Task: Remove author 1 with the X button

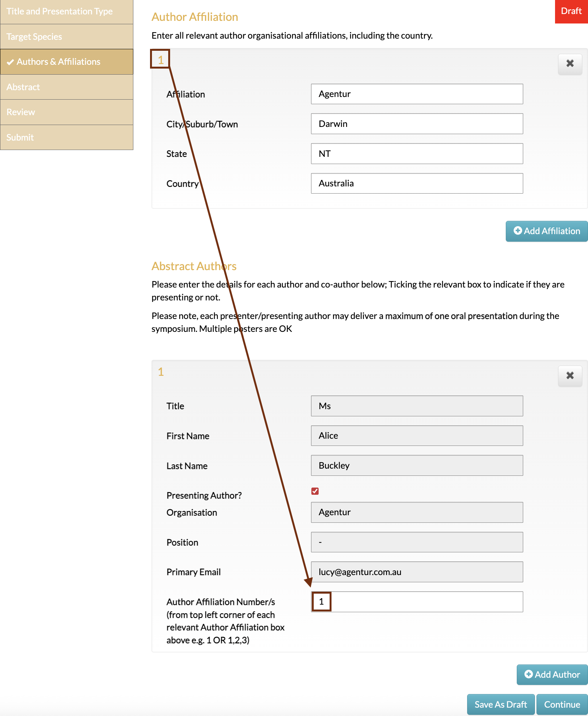Action: (570, 375)
